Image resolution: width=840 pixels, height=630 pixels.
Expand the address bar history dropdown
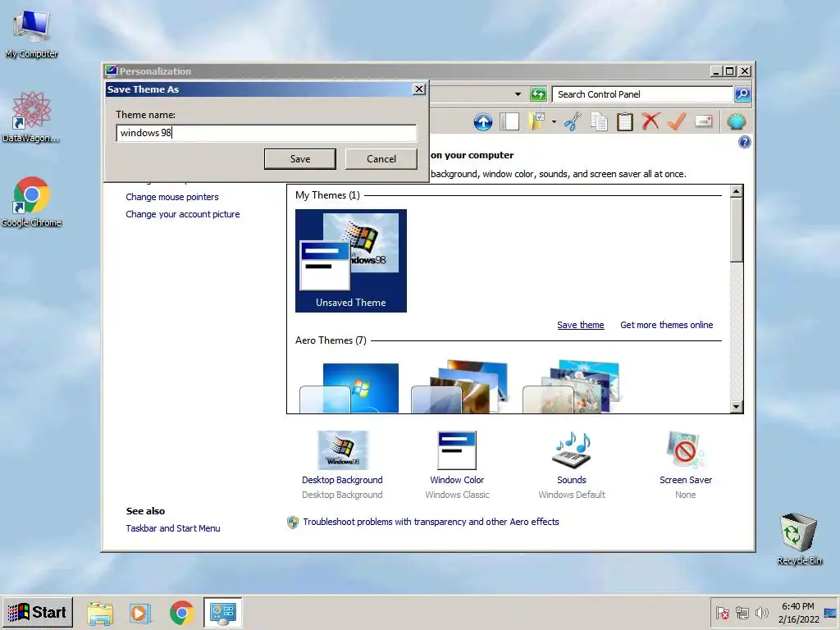click(518, 94)
